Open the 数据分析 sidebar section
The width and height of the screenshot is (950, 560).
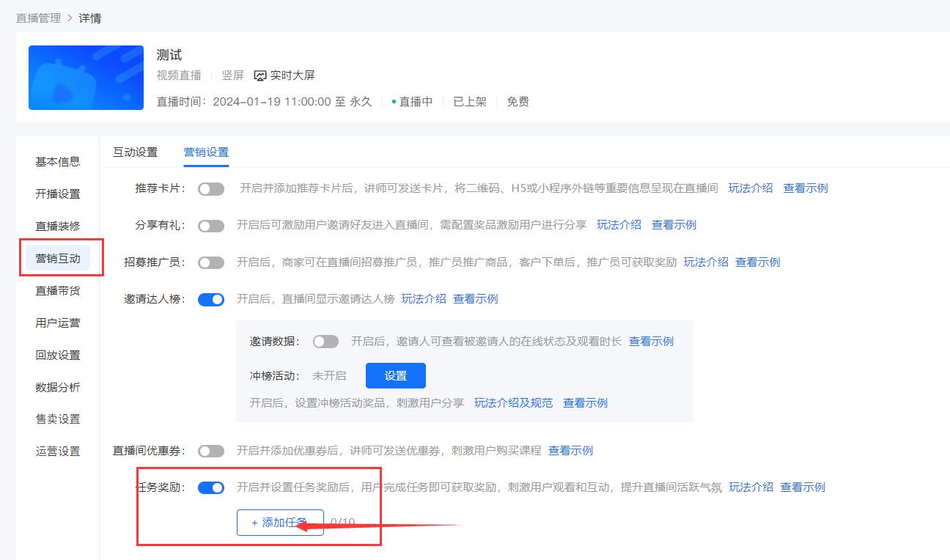pos(58,387)
